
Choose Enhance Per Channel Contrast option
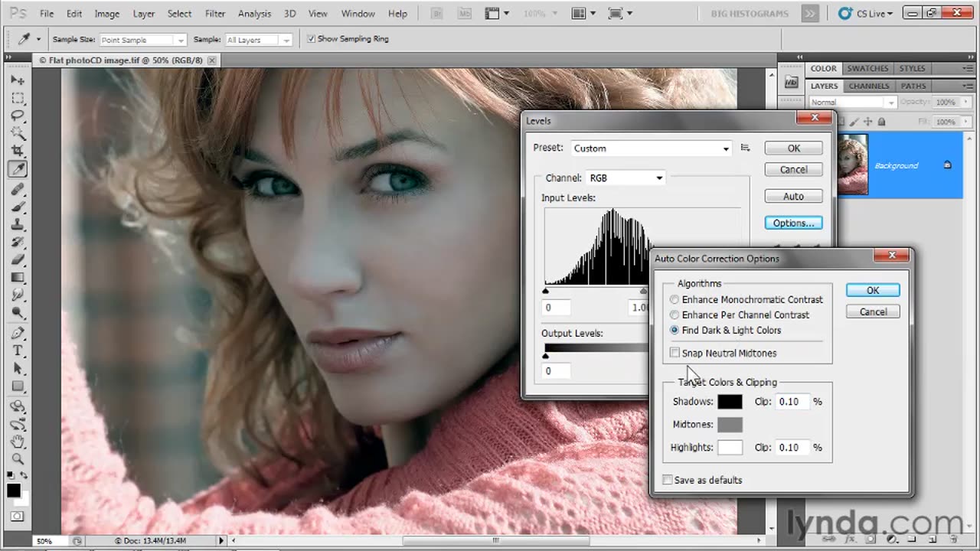(x=675, y=315)
